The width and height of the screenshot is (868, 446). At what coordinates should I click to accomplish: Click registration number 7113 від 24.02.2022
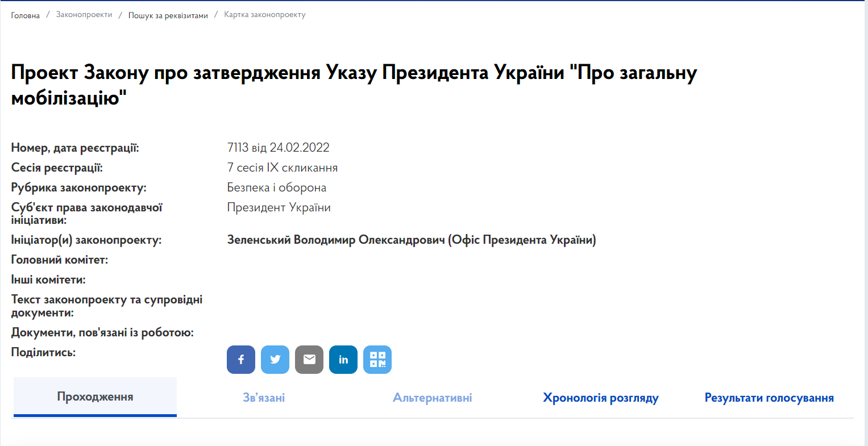(278, 148)
